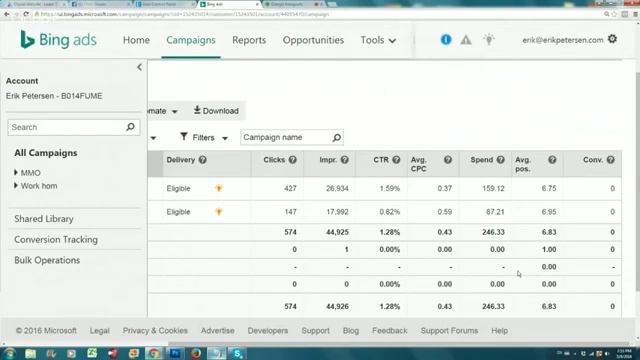The height and width of the screenshot is (360, 640).
Task: Open the blue information notifications icon
Action: 446,40
